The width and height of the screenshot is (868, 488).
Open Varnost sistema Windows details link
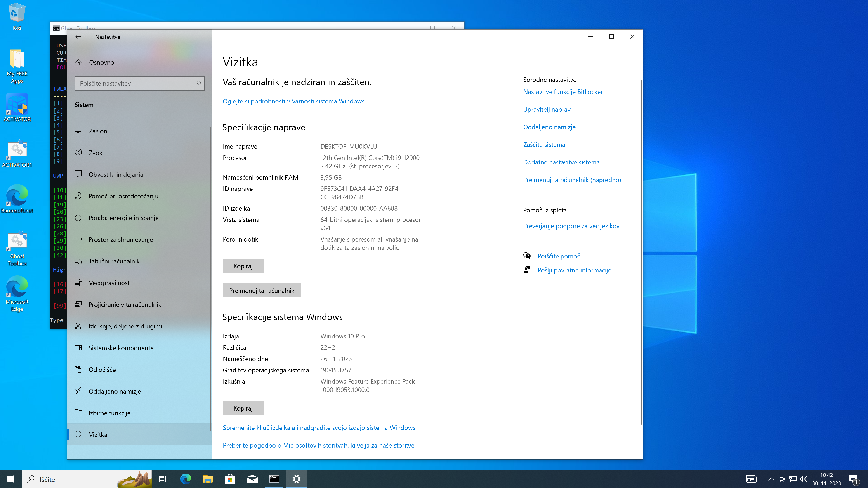[x=293, y=101]
